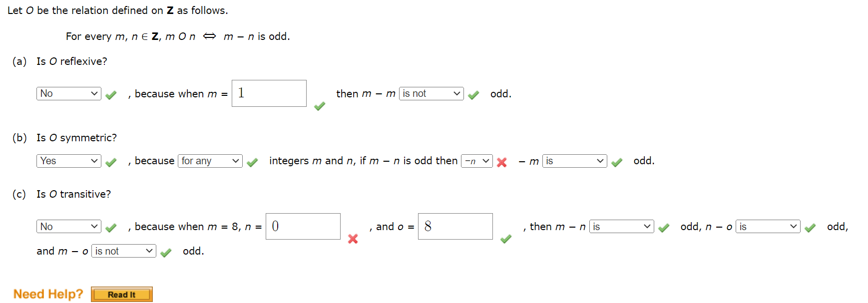The height and width of the screenshot is (303, 868).
Task: Select the m = 1 input field
Action: coord(269,93)
